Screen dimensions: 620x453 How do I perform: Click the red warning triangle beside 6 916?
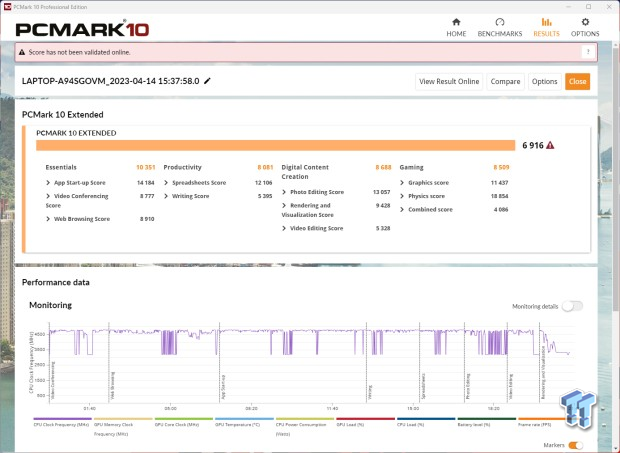click(x=550, y=145)
